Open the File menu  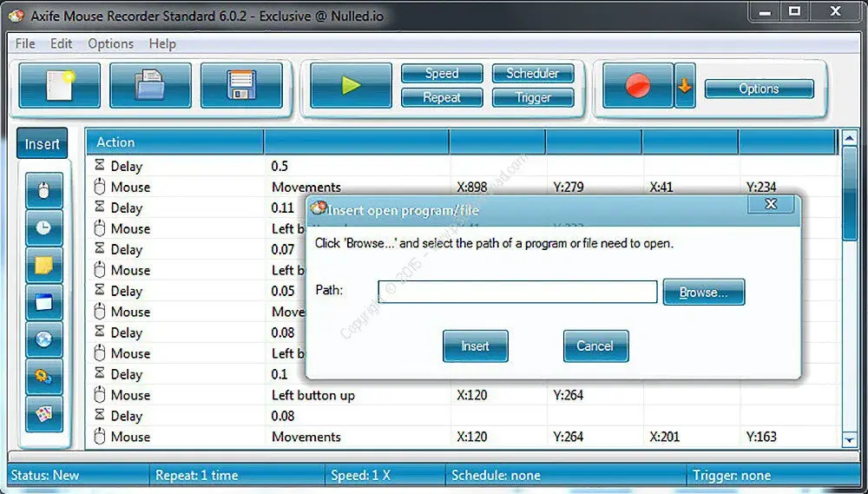(x=25, y=43)
